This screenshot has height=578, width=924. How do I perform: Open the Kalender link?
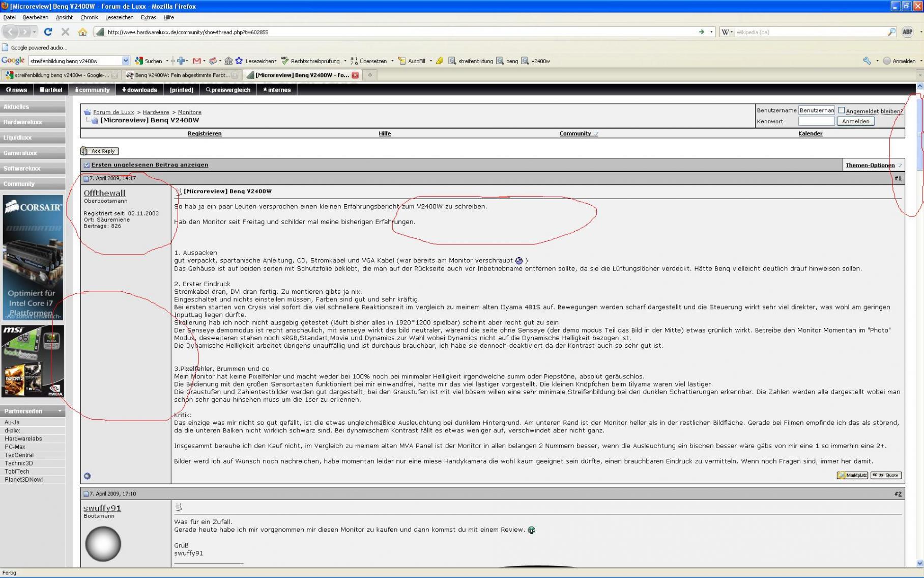point(811,133)
